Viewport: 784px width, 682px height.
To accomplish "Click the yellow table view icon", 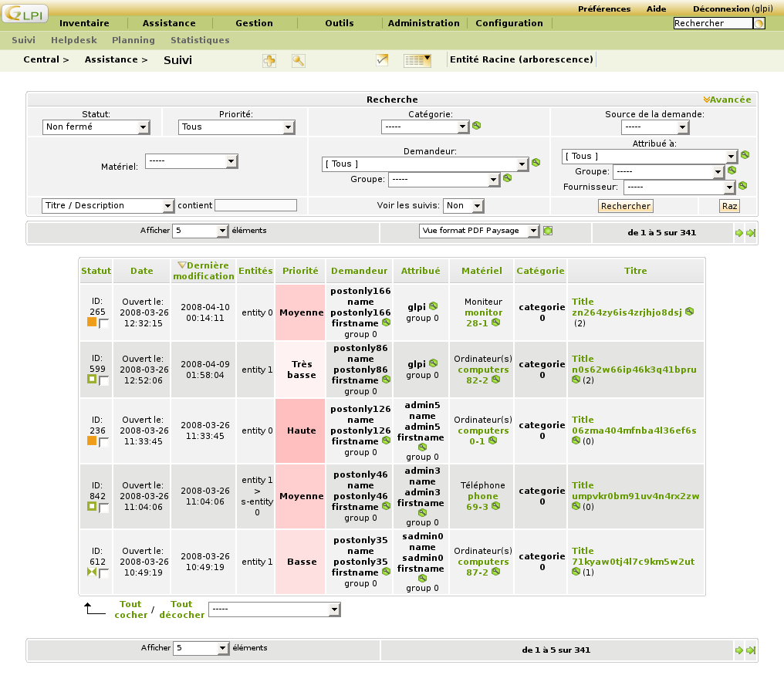I will coord(417,60).
